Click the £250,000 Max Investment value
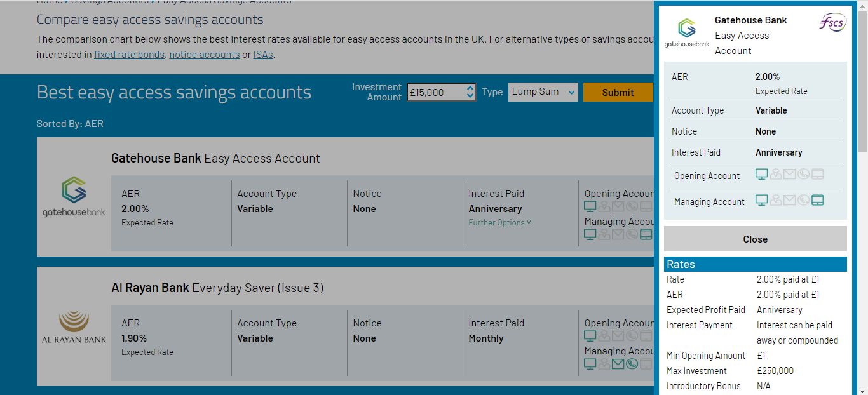Screen dimensions: 868x395 click(775, 371)
